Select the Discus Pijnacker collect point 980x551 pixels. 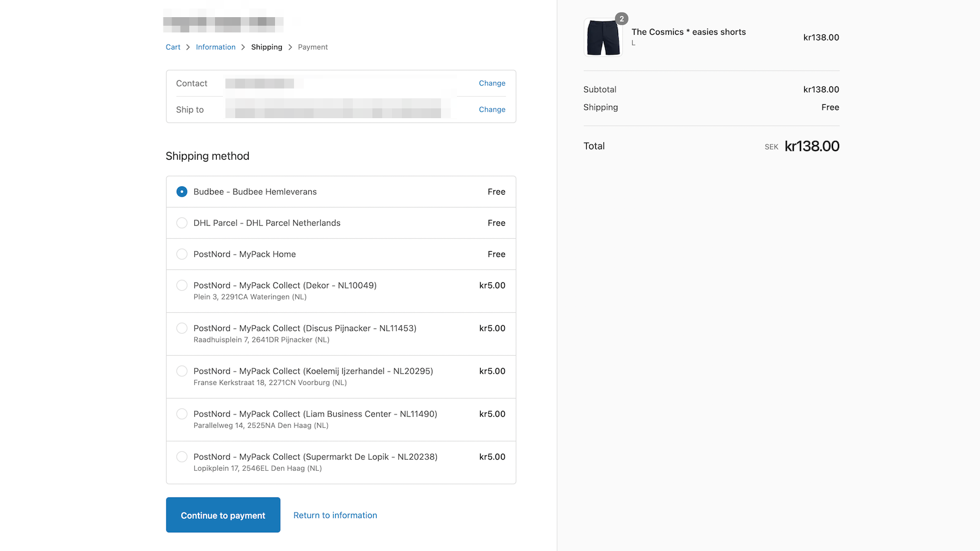click(x=182, y=328)
